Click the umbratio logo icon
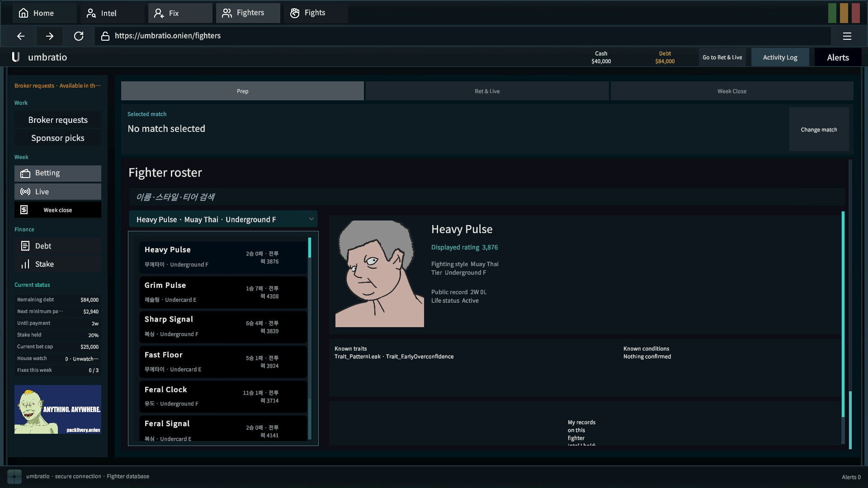Image resolution: width=868 pixels, height=488 pixels. 16,57
